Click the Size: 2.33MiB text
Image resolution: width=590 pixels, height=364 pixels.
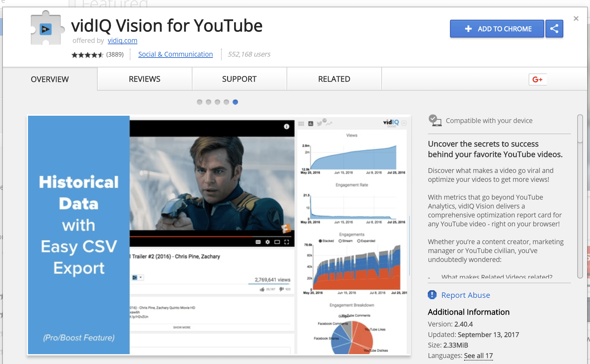(448, 345)
